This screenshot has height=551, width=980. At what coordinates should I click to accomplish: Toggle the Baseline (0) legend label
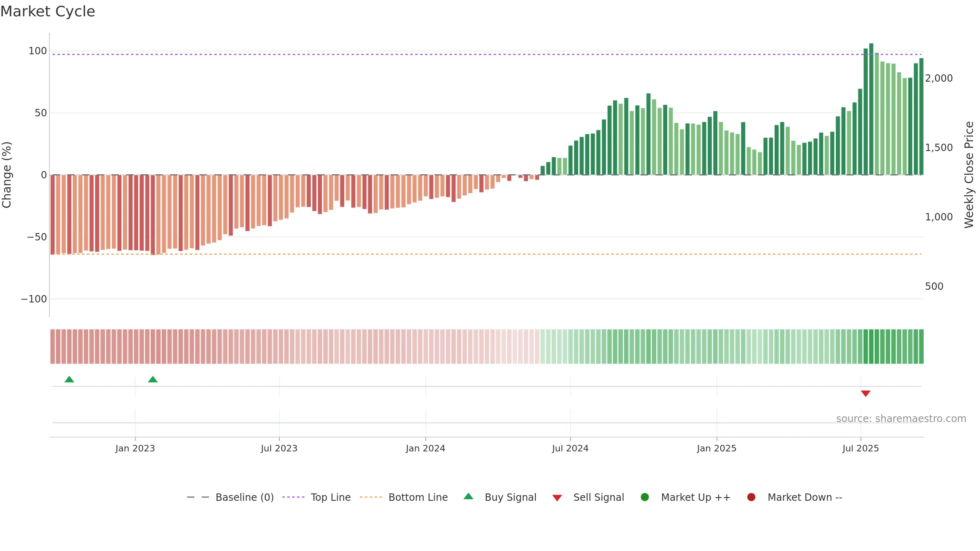[245, 498]
